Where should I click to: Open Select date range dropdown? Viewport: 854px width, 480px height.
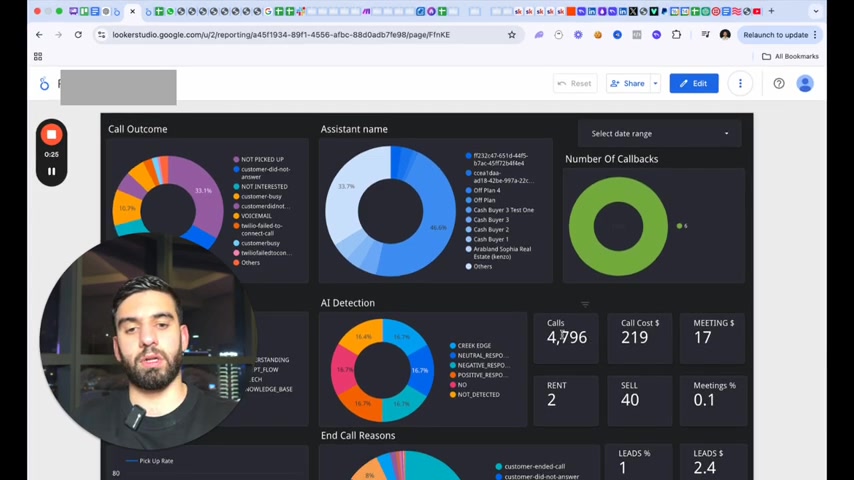660,133
